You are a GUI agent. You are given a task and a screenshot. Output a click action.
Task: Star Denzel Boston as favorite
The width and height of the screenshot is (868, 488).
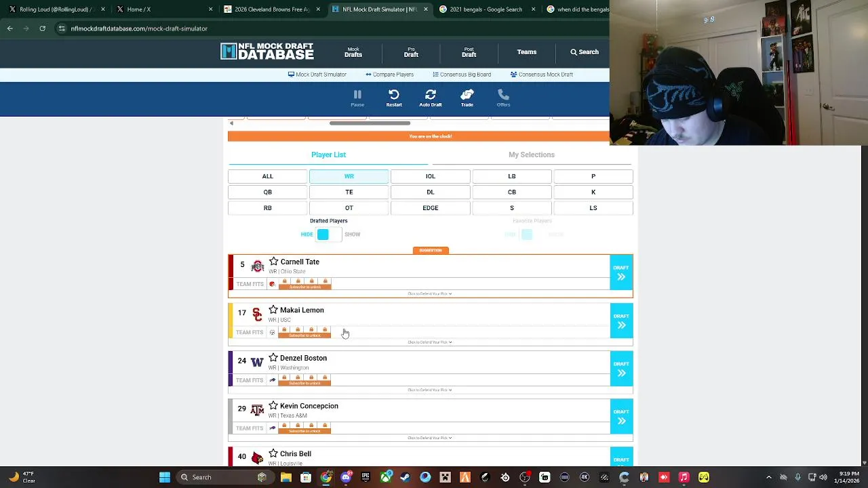(273, 358)
